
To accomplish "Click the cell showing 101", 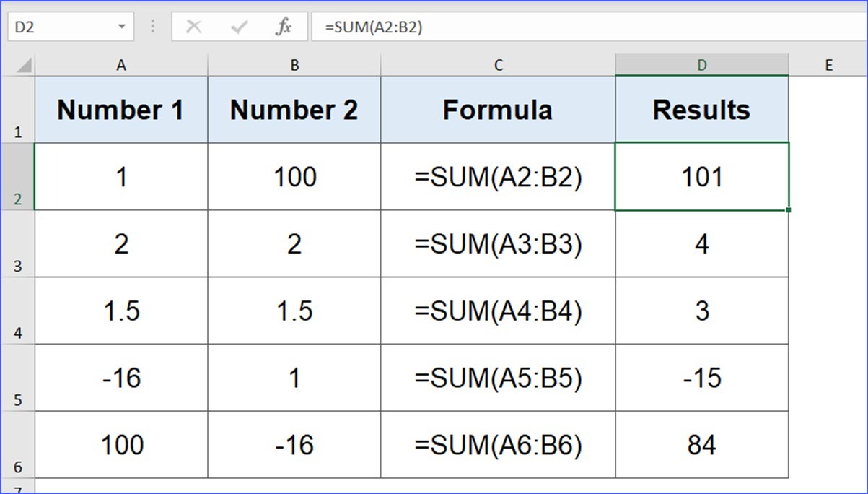I will point(701,175).
